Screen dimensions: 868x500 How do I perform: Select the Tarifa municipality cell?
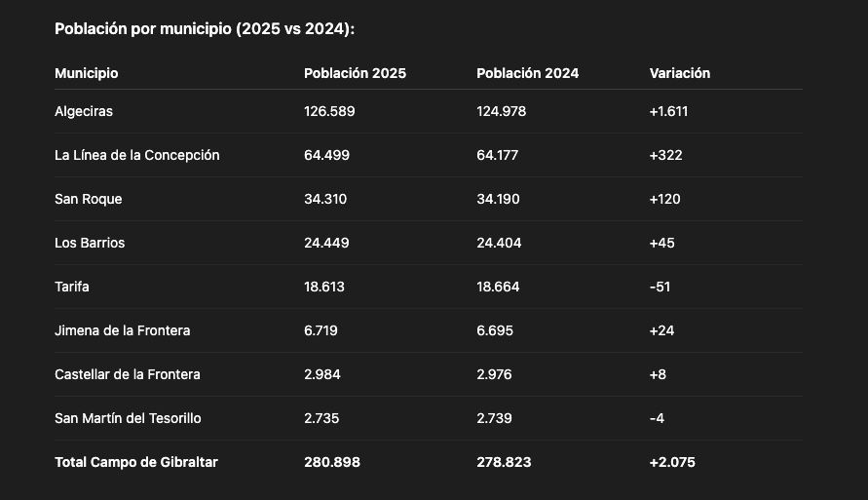(72, 287)
